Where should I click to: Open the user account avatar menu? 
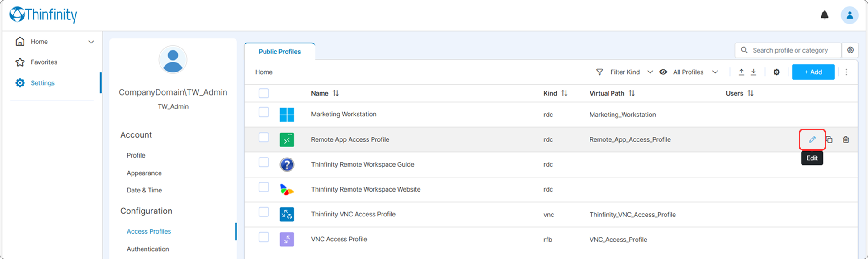[x=849, y=15]
